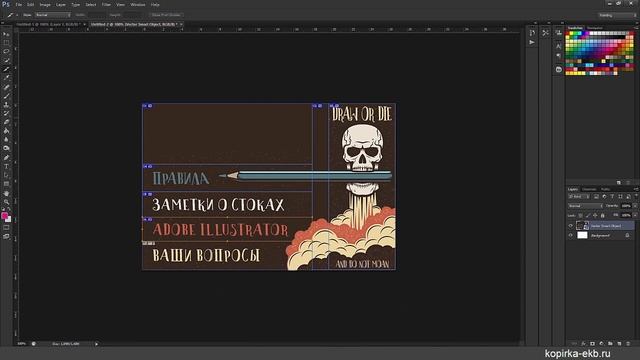This screenshot has height=360, width=640.
Task: Open the Window menu
Action: coord(138,4)
